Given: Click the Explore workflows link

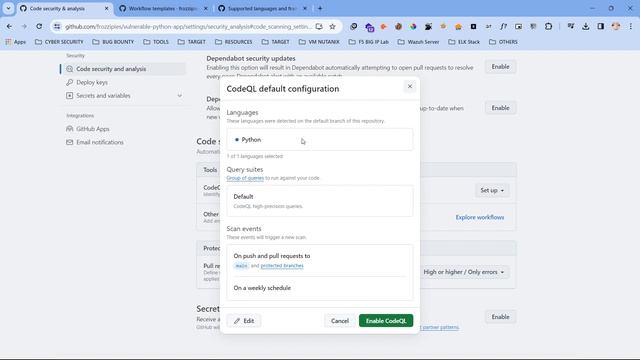Looking at the screenshot, I should [x=480, y=217].
